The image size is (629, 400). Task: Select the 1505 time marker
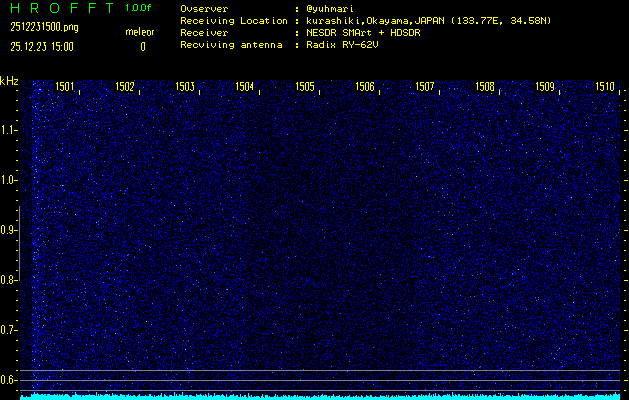tap(305, 87)
